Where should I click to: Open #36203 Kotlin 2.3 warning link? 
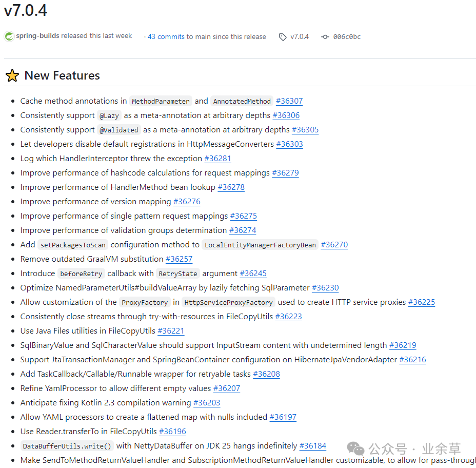[206, 402]
